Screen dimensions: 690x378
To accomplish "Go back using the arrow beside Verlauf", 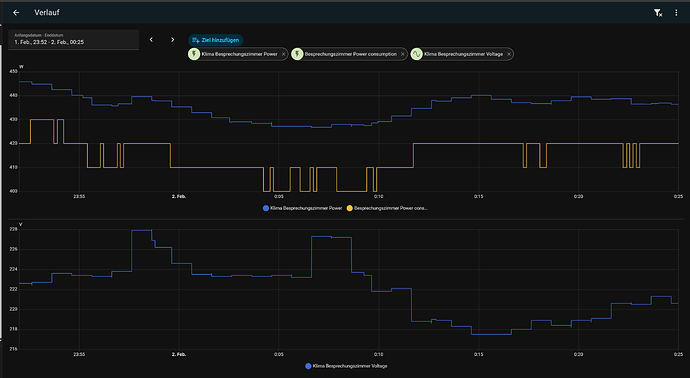I will (x=16, y=13).
